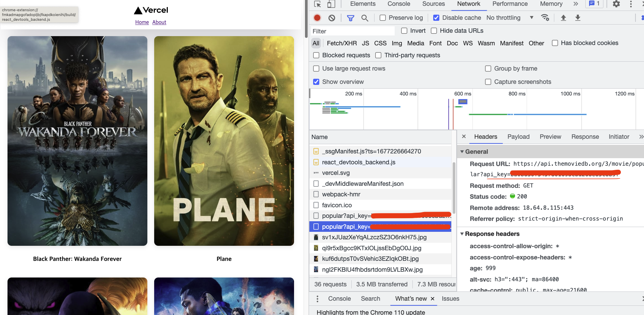Toggle the network filter funnel icon
Image resolution: width=644 pixels, height=315 pixels.
(x=350, y=18)
